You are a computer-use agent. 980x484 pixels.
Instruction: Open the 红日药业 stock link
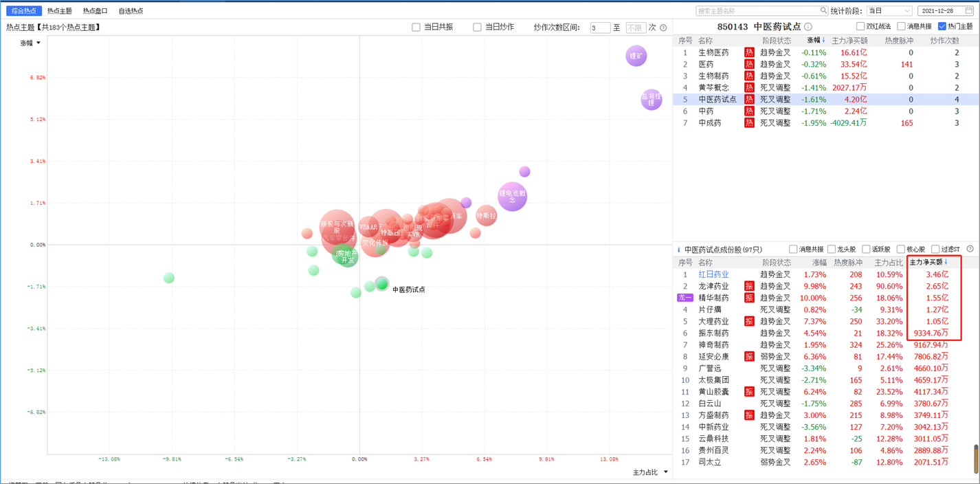click(x=713, y=274)
